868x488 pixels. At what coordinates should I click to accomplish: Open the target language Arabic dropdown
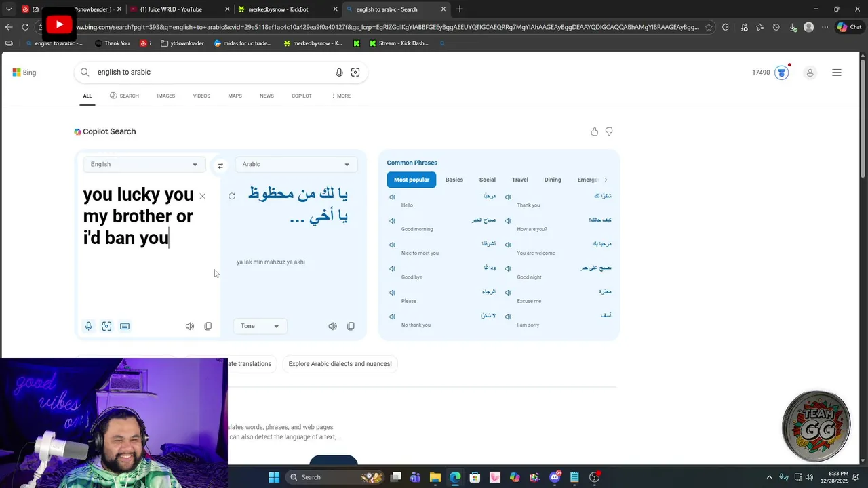tap(296, 164)
